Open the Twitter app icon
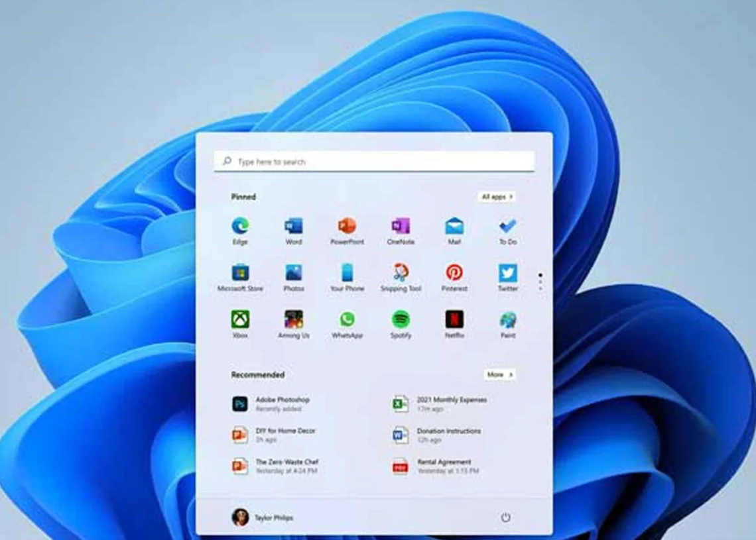 [508, 272]
